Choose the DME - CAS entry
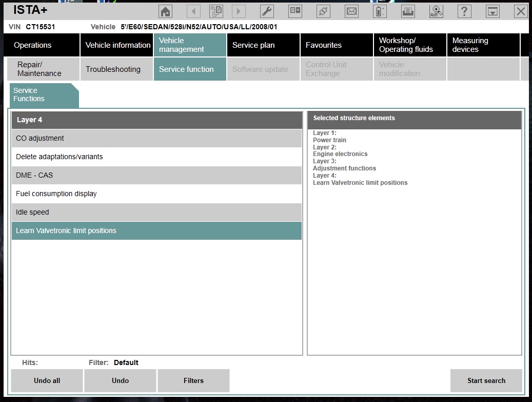The image size is (532, 402). point(156,175)
